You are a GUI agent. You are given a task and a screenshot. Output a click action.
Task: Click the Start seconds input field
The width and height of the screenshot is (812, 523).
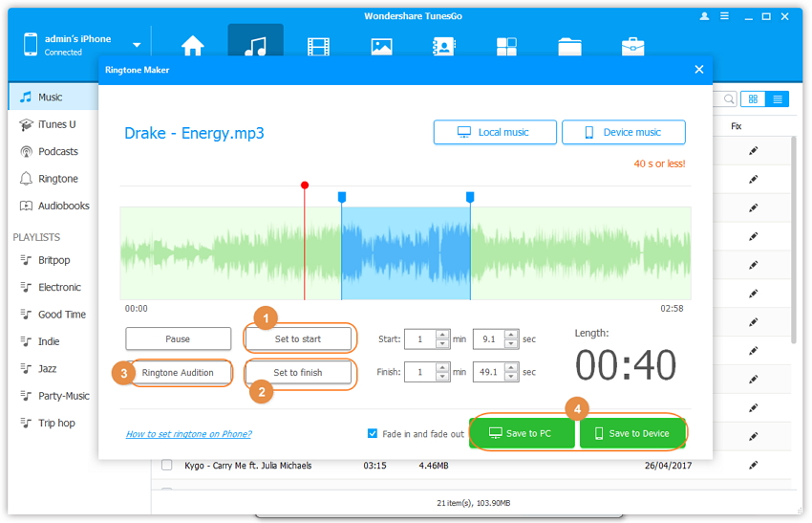(488, 338)
